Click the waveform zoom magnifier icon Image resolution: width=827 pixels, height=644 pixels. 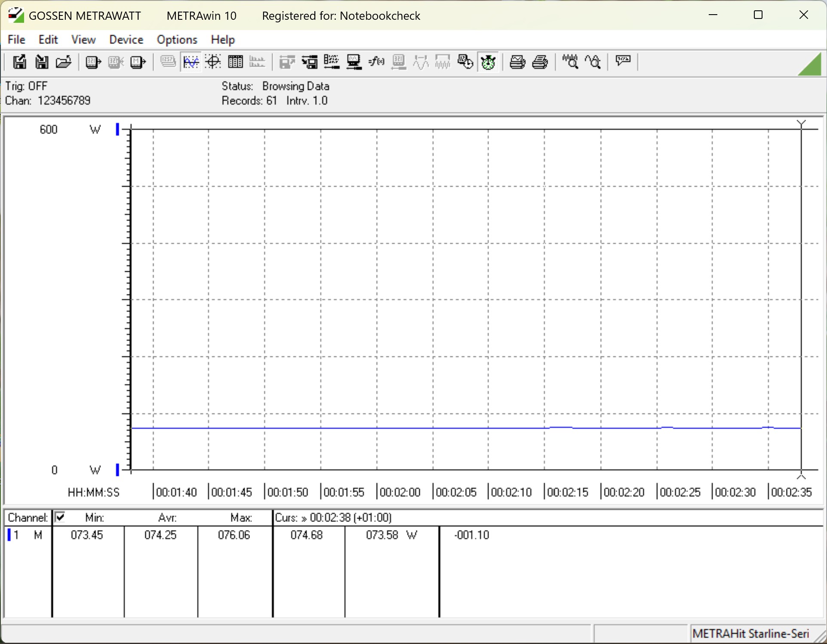pos(570,62)
